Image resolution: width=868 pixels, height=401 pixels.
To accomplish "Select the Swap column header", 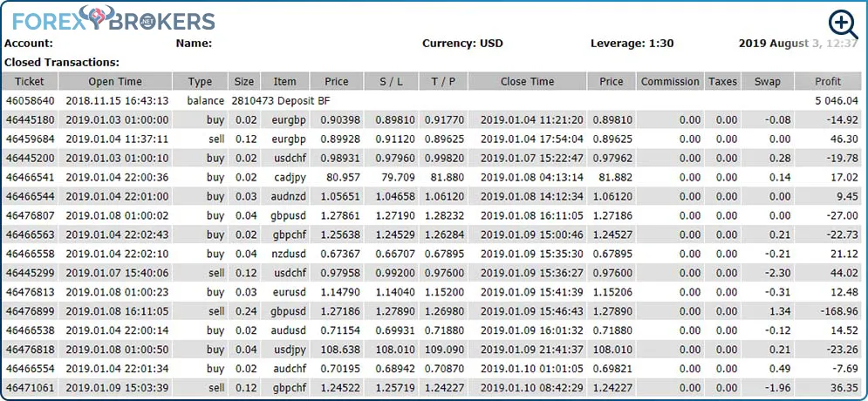I will pyautogui.click(x=767, y=81).
